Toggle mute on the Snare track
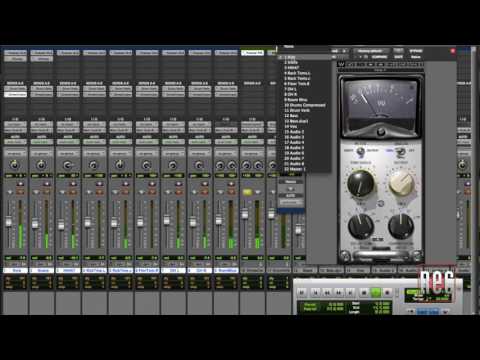This screenshot has width=480, height=360. tap(47, 192)
